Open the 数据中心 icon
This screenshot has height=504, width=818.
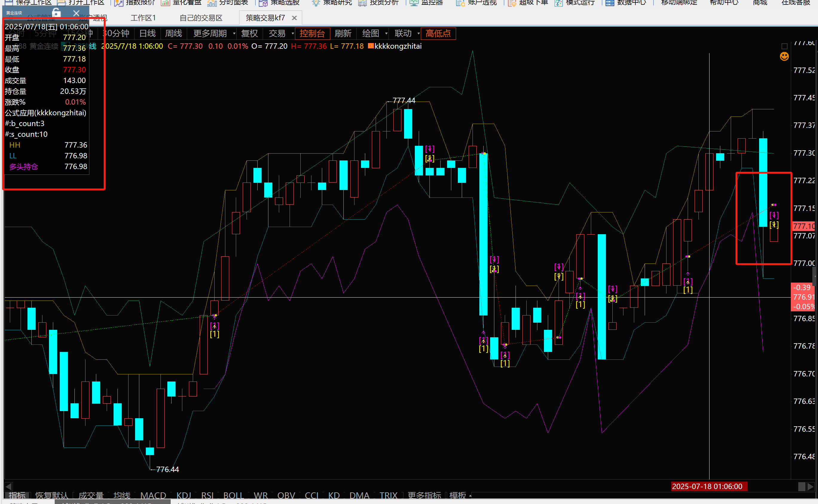coord(610,3)
